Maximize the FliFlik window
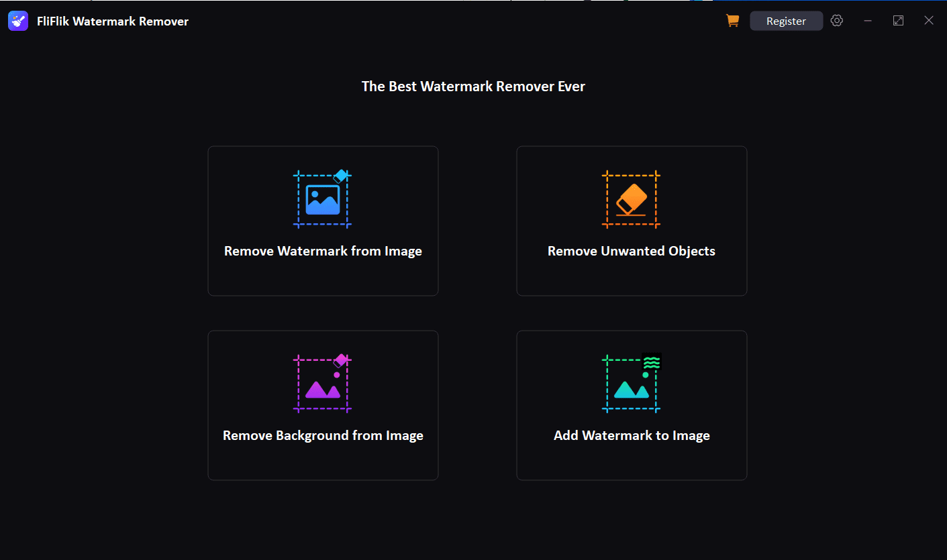 (x=898, y=21)
